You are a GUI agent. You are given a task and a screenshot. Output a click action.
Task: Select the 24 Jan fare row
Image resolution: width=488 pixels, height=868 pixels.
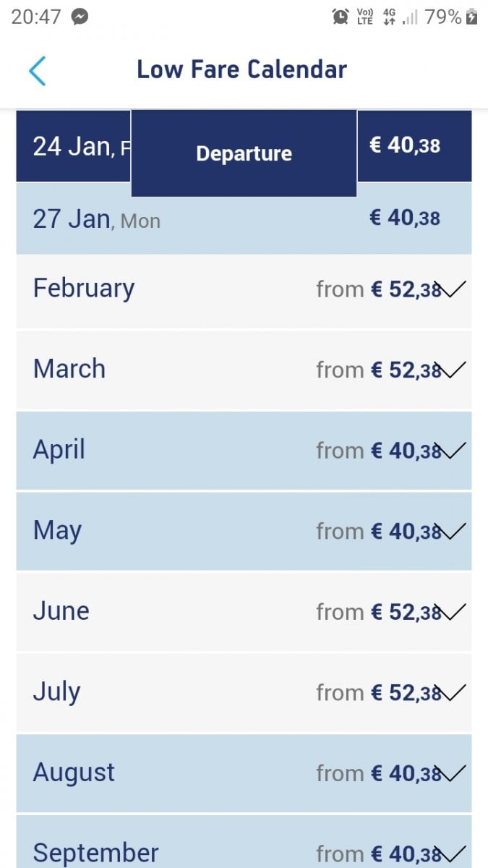pyautogui.click(x=72, y=147)
